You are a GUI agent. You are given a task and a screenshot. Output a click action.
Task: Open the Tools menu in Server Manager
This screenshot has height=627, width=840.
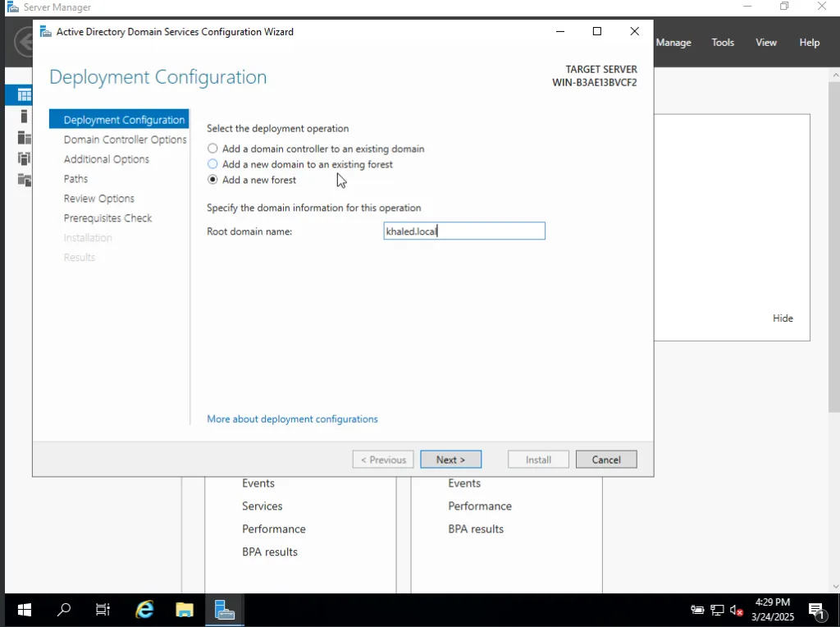723,43
